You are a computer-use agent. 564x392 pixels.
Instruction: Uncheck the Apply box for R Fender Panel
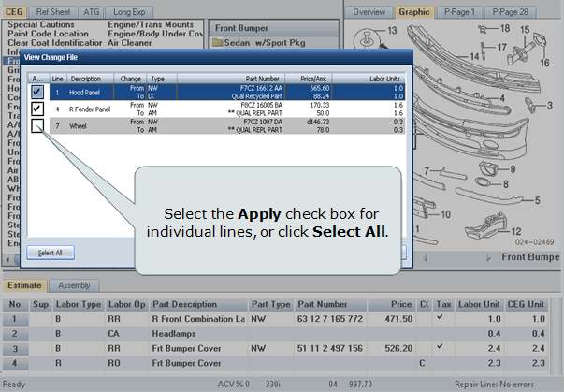pos(36,109)
